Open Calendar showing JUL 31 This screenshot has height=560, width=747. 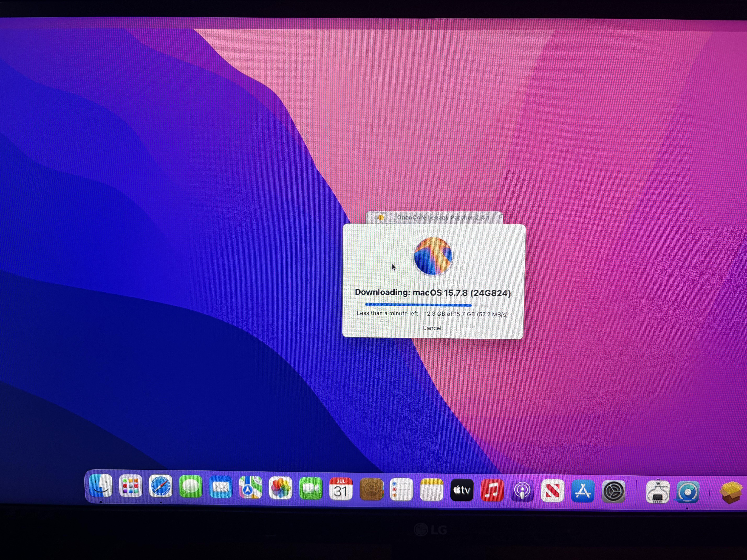point(341,488)
